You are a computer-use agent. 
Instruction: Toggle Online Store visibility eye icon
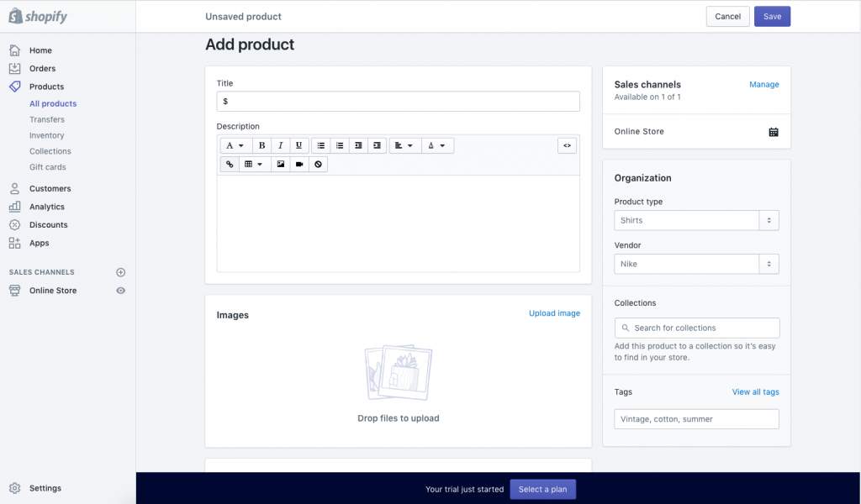point(120,291)
